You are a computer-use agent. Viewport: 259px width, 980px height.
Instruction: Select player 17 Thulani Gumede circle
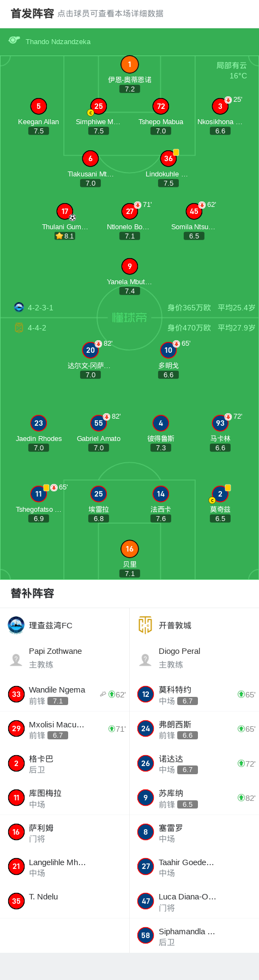(65, 211)
